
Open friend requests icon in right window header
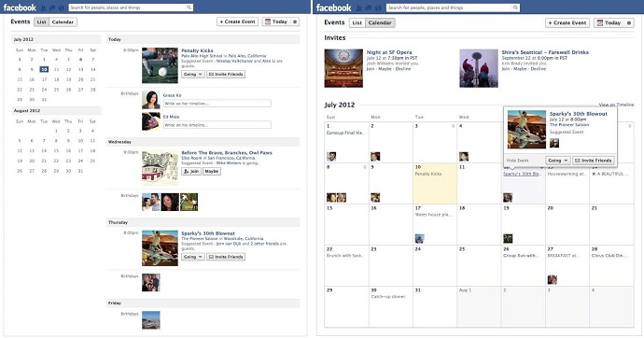(359, 7)
